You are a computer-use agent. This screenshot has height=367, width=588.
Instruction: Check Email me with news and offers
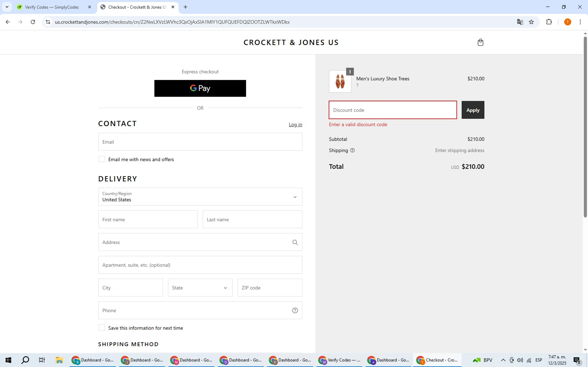(102, 159)
